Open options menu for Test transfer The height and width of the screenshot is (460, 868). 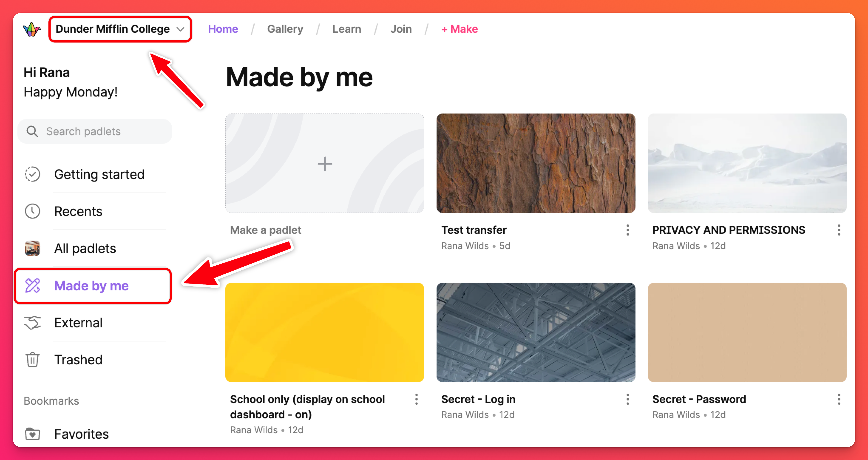627,230
